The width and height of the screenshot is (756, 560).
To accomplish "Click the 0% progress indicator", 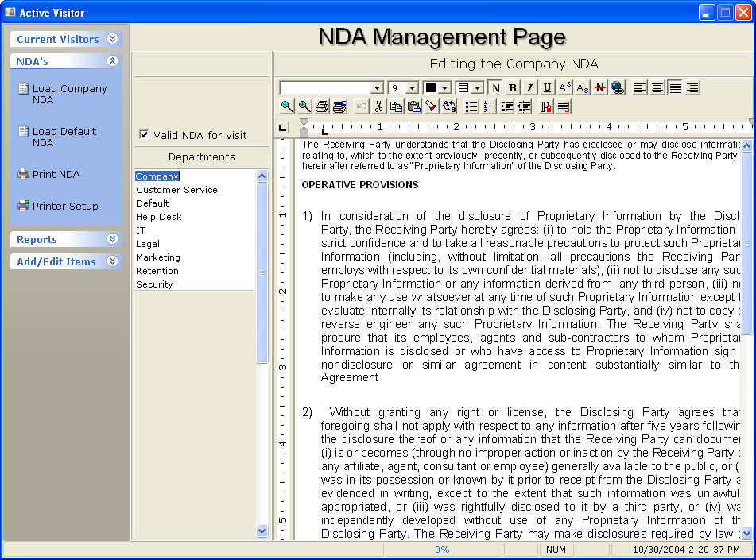I will click(442, 550).
